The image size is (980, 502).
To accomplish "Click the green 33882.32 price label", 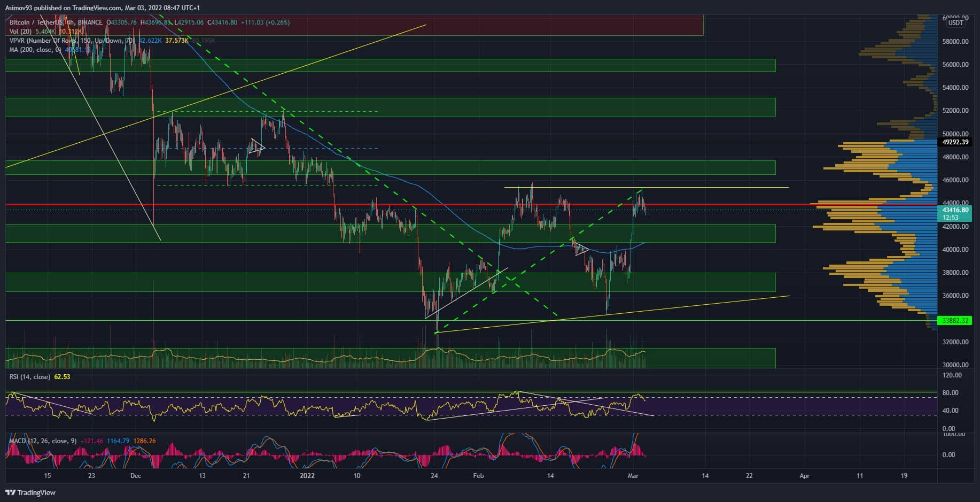I will click(955, 321).
